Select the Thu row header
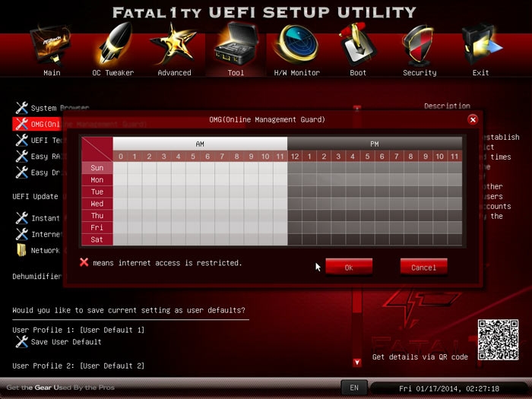Screen dimensions: 532x399 pos(97,215)
